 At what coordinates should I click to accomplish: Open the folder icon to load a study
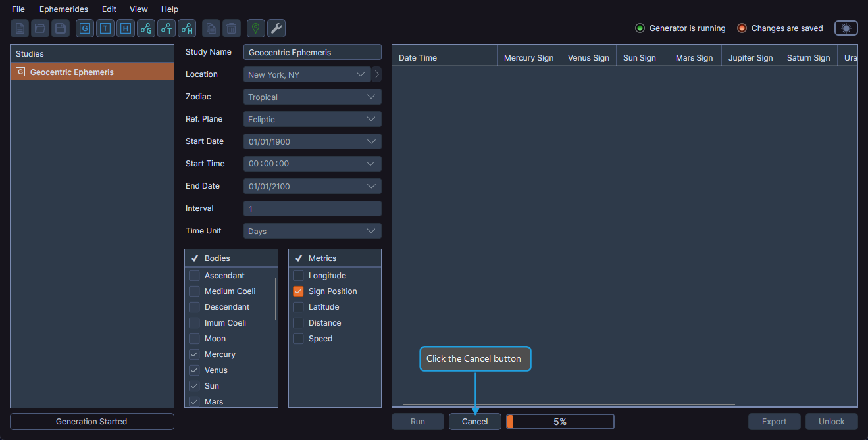39,28
